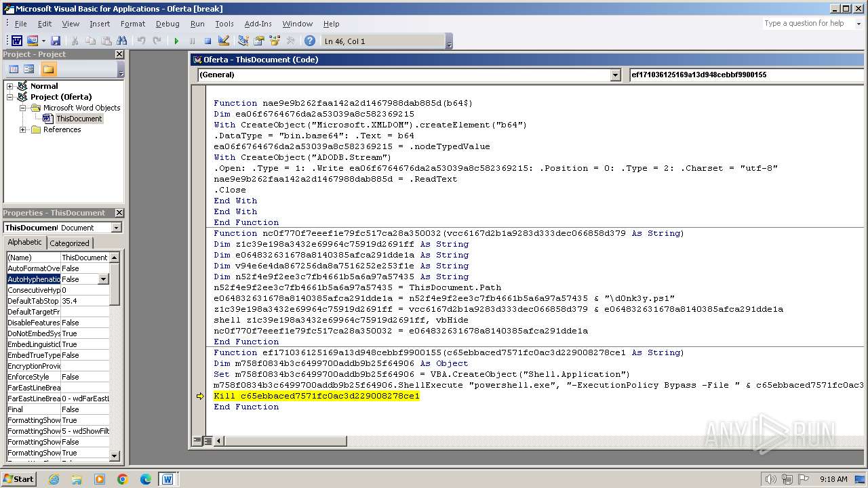
Task: Click the Start button on taskbar
Action: point(19,479)
